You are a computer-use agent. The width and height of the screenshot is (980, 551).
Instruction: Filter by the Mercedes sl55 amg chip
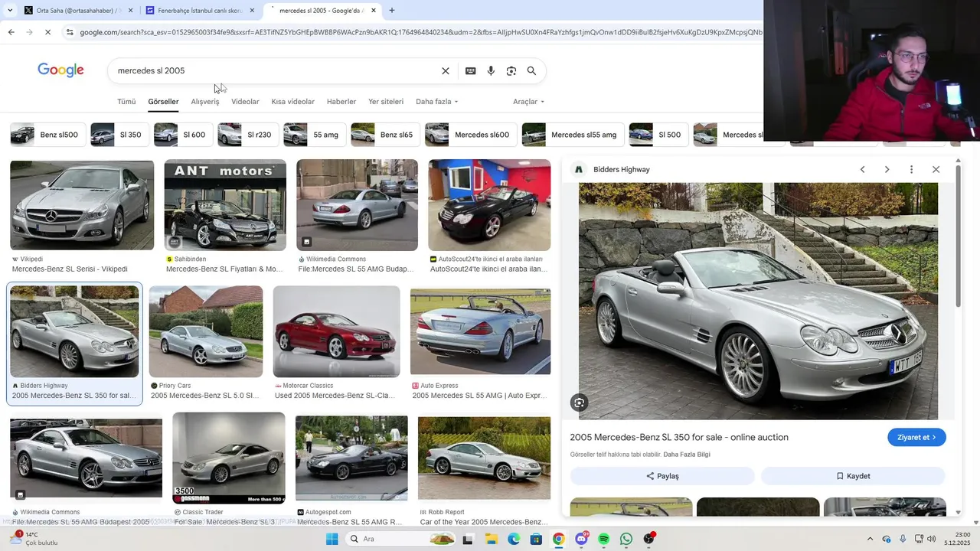pos(573,135)
